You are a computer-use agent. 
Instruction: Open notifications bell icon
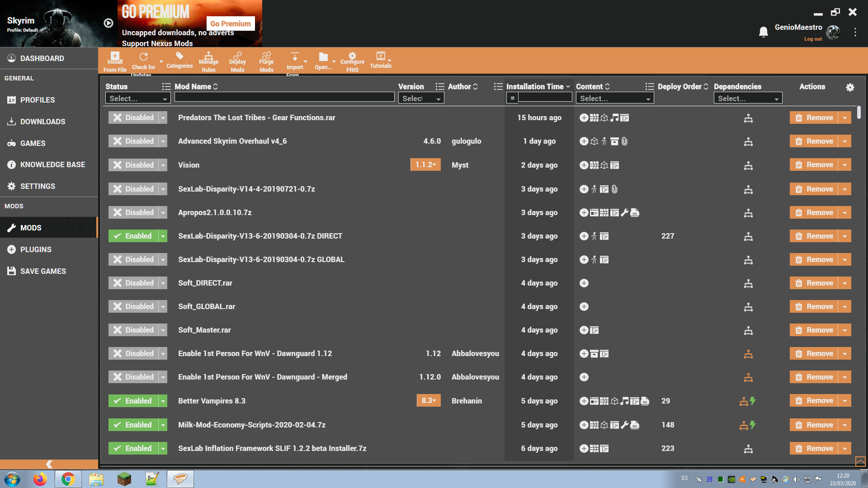point(764,32)
